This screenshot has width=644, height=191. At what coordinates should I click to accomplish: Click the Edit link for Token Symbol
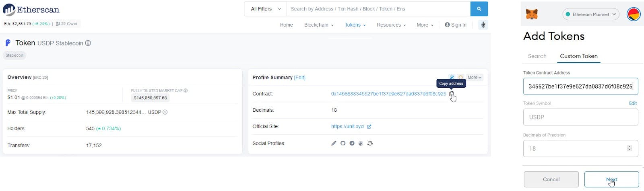(x=633, y=103)
